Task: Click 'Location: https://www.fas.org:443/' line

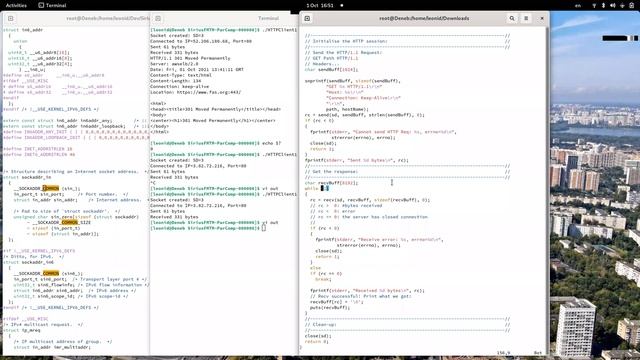Action: [x=196, y=92]
